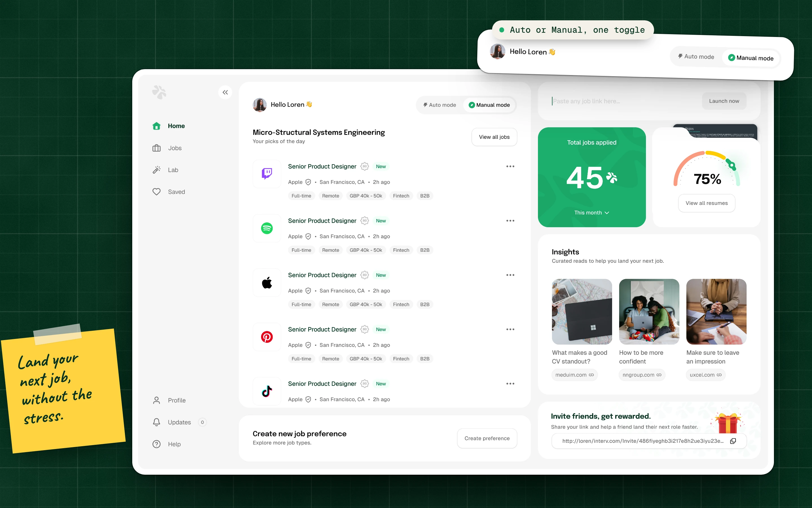Open Jobs from the sidebar

pos(167,148)
